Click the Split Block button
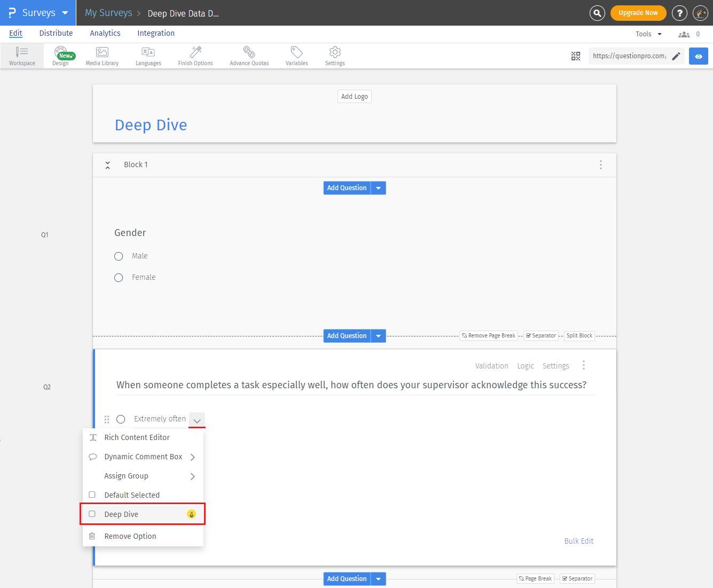The image size is (713, 588). (579, 336)
